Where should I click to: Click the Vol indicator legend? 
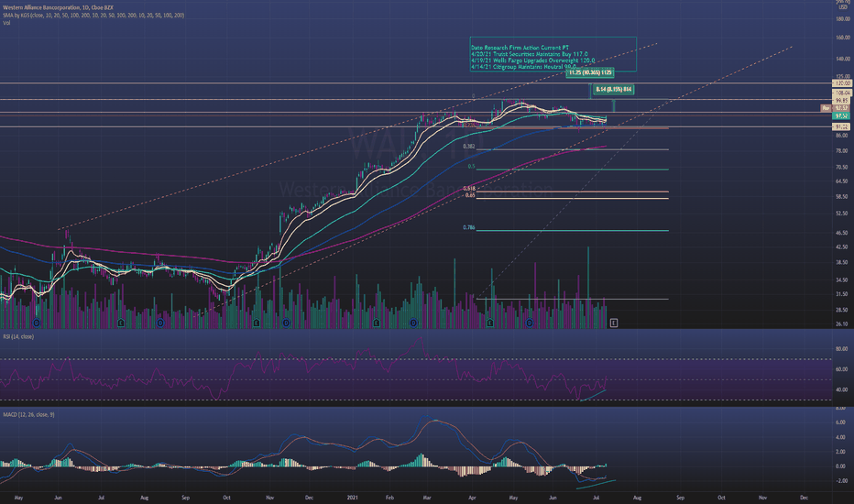click(x=6, y=23)
